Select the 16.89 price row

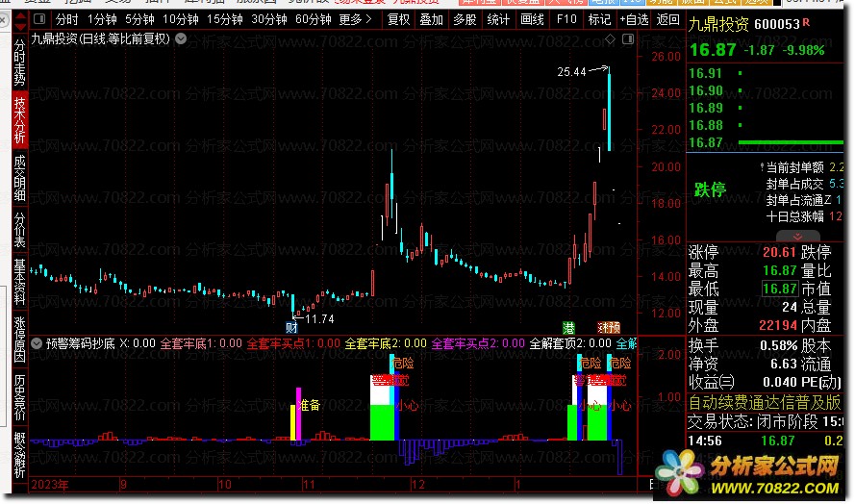tap(765, 108)
